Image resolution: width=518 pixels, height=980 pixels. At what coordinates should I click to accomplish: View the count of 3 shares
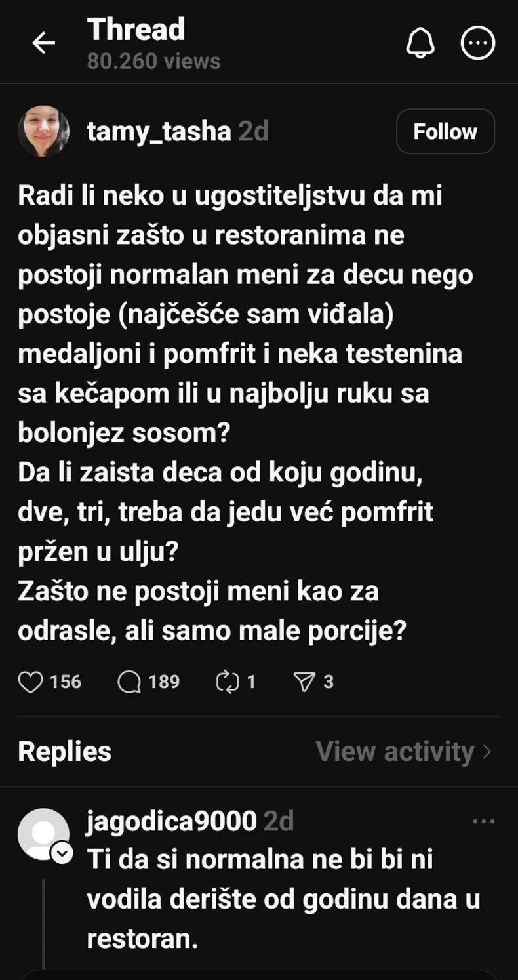326,682
